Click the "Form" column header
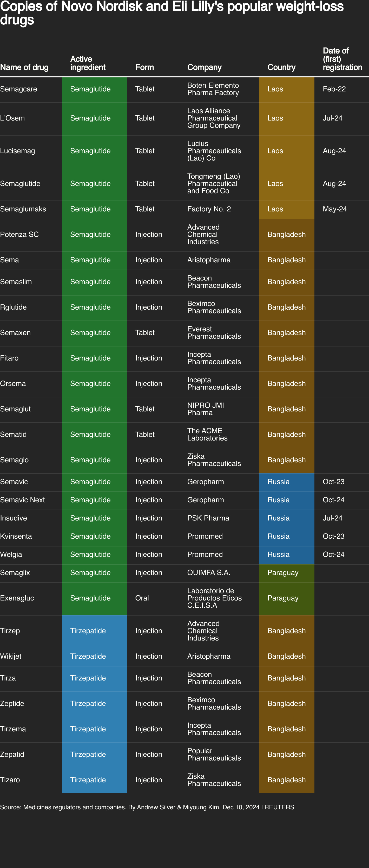 [x=144, y=67]
